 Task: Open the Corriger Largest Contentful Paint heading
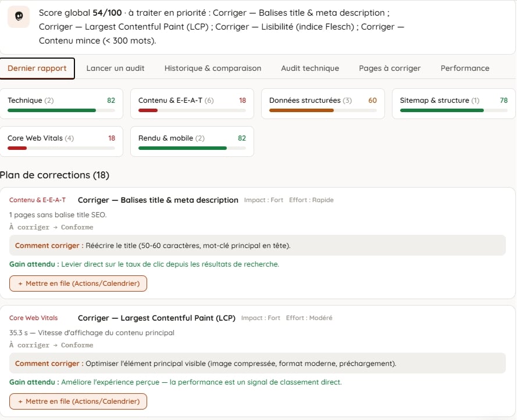point(156,318)
